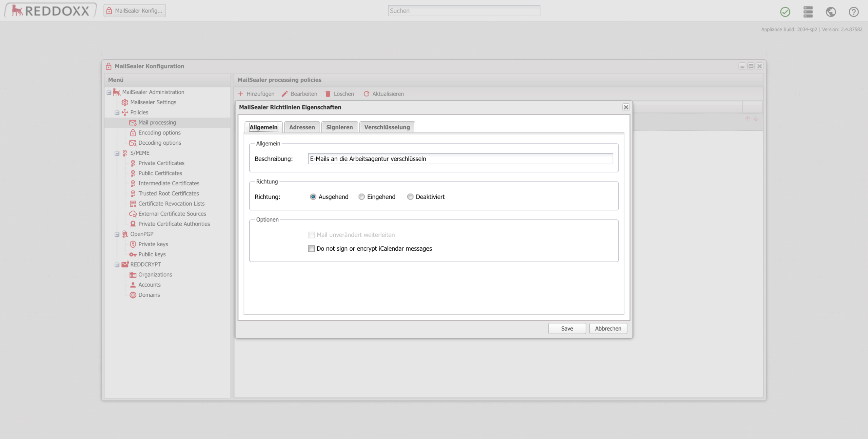Select Public keys under OpenPGP

[x=152, y=254]
